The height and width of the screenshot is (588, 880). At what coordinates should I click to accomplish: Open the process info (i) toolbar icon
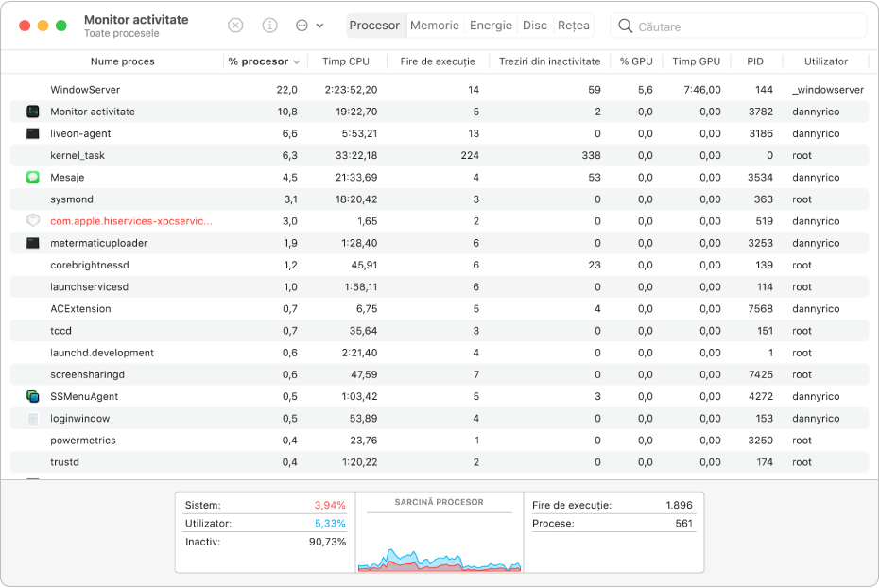tap(270, 26)
